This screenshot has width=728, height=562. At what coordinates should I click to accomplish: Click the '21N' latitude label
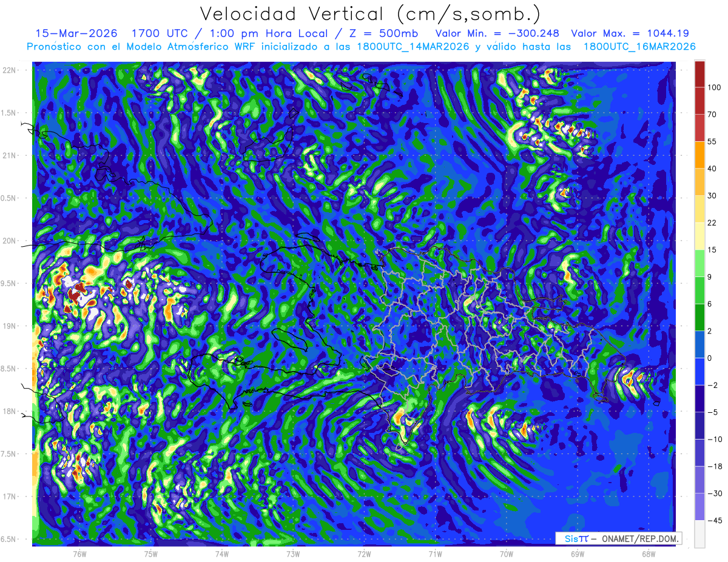tap(10, 155)
